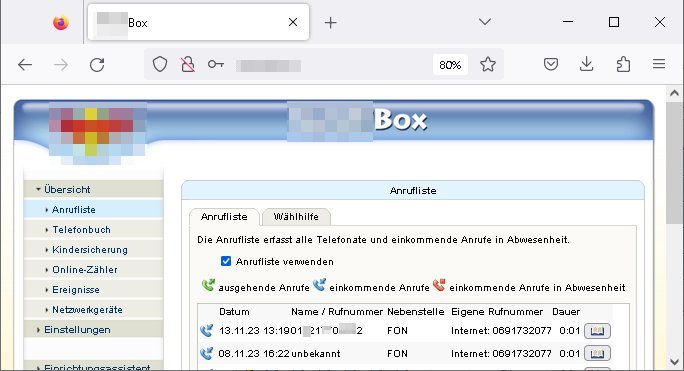Click the Datum column header

coord(234,312)
